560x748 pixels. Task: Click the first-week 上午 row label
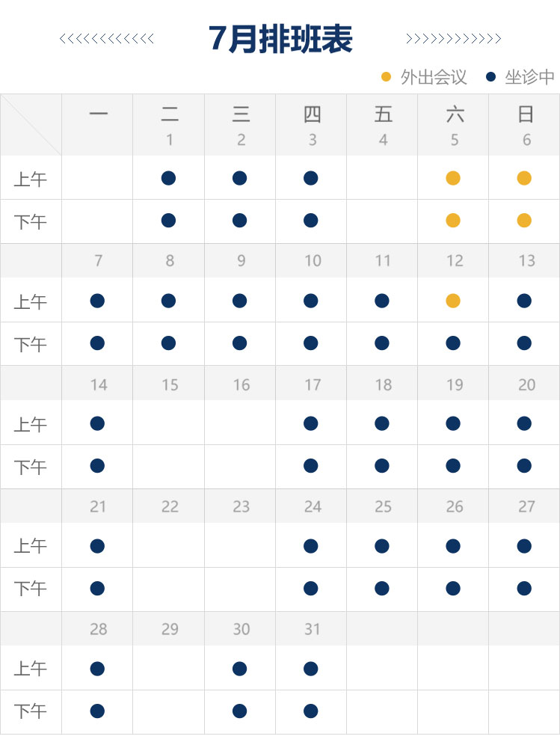(31, 179)
